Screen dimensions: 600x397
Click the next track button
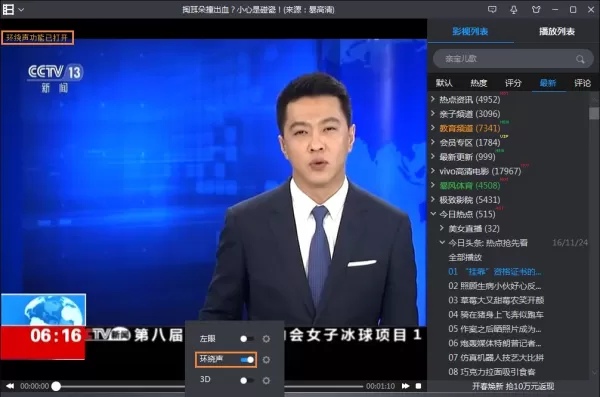(x=406, y=386)
